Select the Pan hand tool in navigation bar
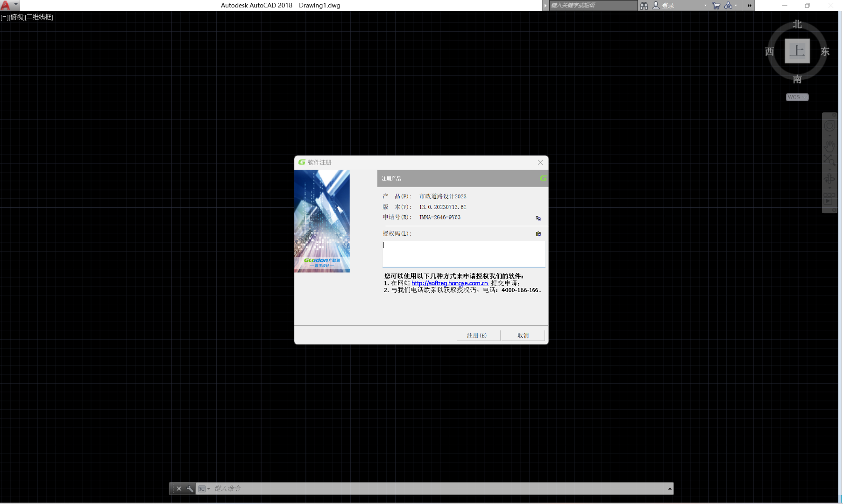 [830, 146]
